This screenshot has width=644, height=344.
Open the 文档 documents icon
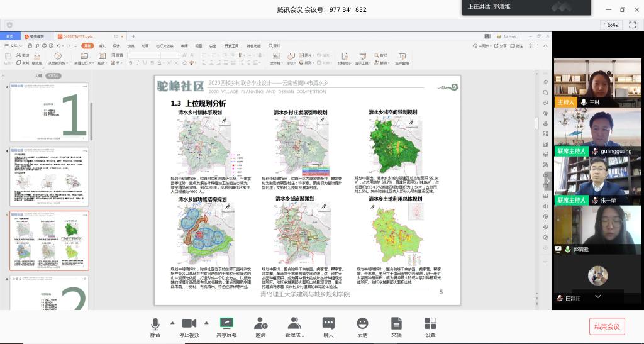click(396, 323)
